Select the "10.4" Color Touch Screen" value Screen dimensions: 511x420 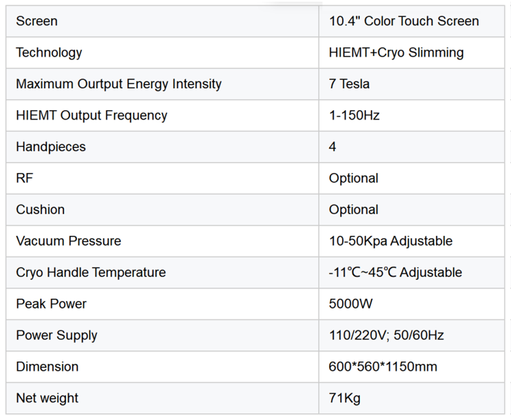(x=404, y=22)
